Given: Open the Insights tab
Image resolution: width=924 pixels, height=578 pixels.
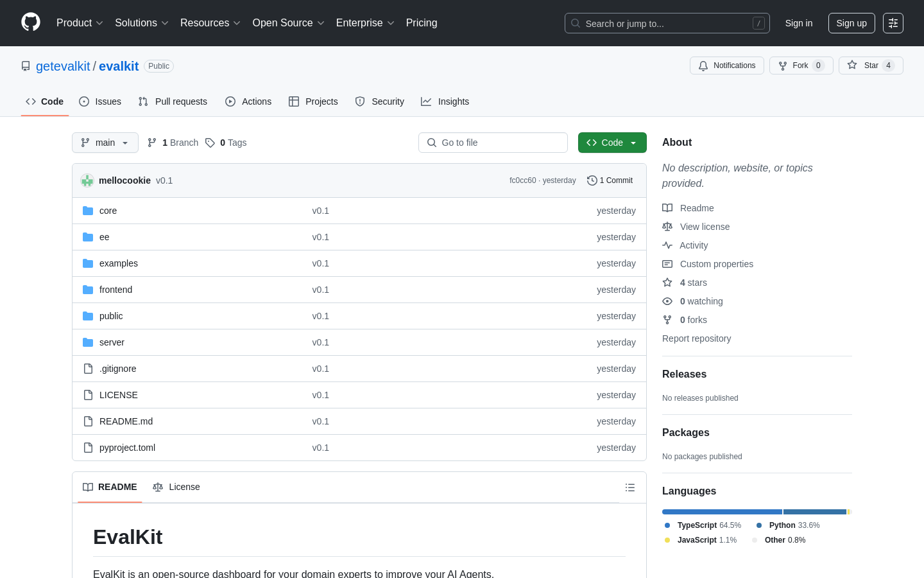Looking at the screenshot, I should click(x=445, y=101).
